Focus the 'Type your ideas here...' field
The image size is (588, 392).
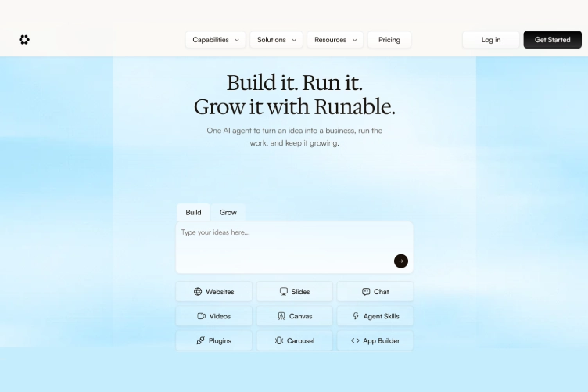click(x=295, y=247)
